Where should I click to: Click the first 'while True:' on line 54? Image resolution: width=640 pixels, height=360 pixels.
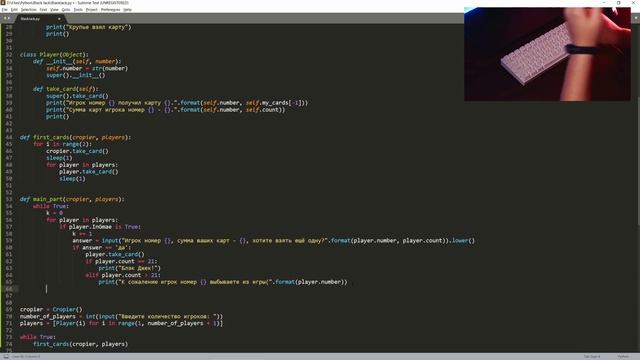click(51, 206)
